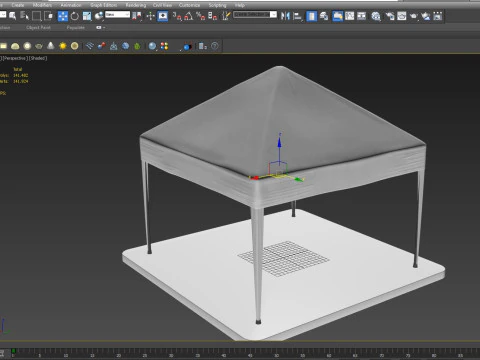Open the Graph Editors menu
This screenshot has width=480, height=360.
(x=104, y=5)
